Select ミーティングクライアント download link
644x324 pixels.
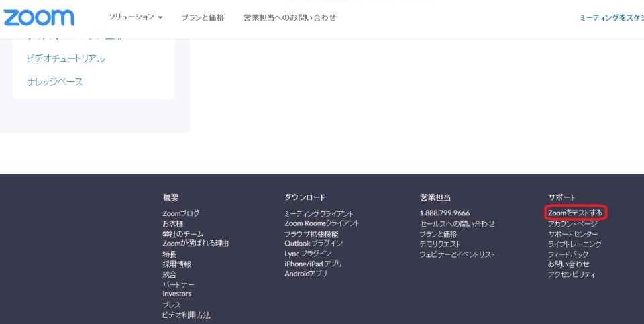pyautogui.click(x=319, y=214)
